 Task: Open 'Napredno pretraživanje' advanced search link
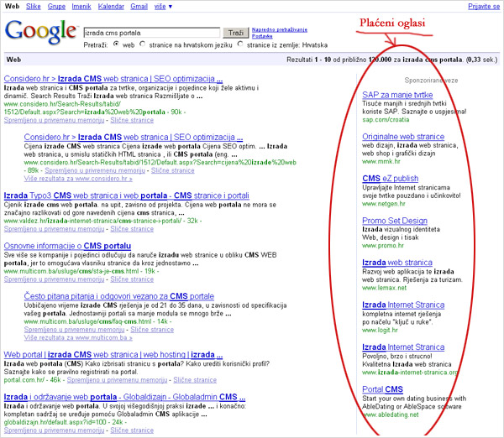[x=280, y=29]
